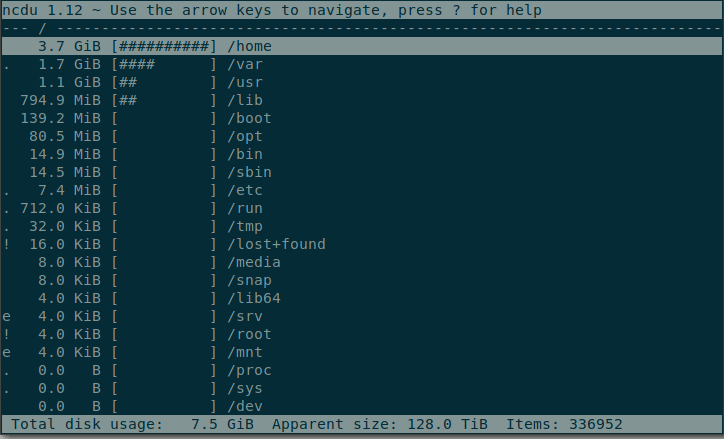Click the /root directory entry
The height and width of the screenshot is (439, 724).
coord(249,334)
